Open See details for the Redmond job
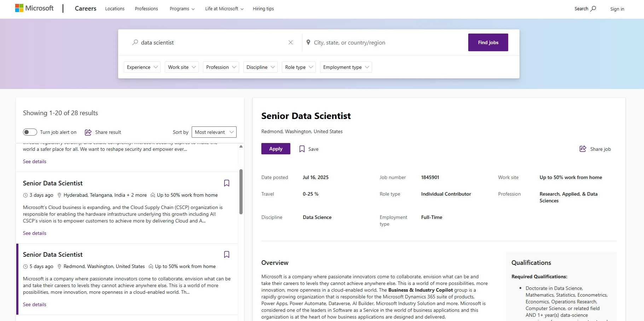 35,304
